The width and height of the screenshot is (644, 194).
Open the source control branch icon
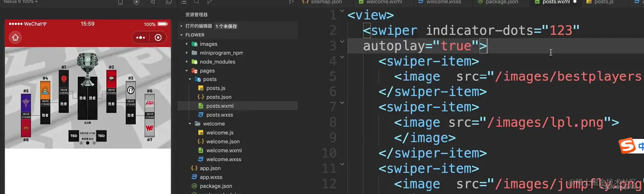[x=210, y=2]
